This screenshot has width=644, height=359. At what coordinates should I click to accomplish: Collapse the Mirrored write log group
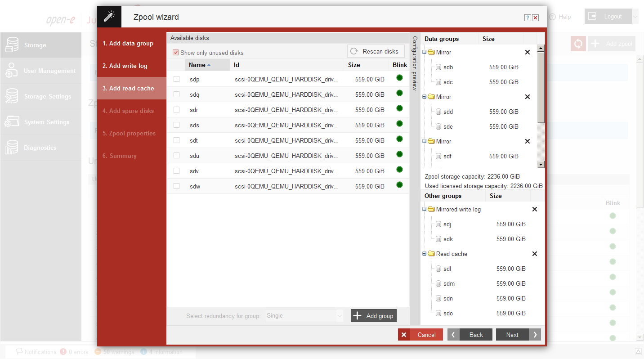tap(424, 209)
